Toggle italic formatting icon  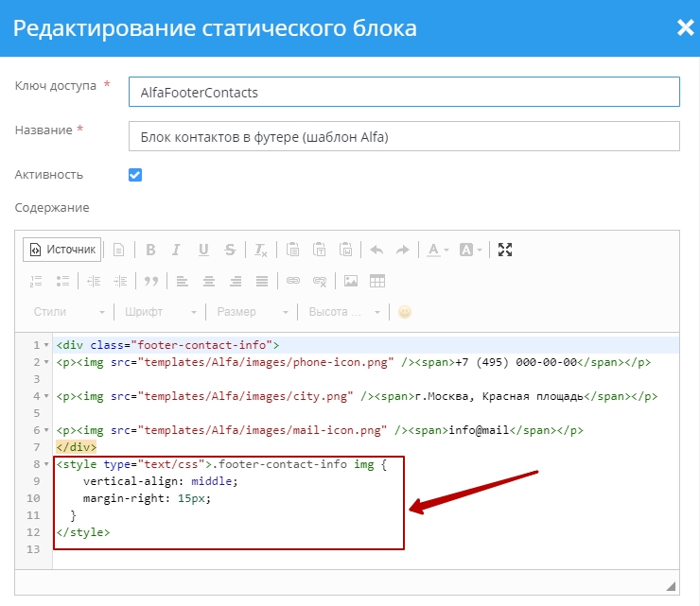pyautogui.click(x=176, y=250)
